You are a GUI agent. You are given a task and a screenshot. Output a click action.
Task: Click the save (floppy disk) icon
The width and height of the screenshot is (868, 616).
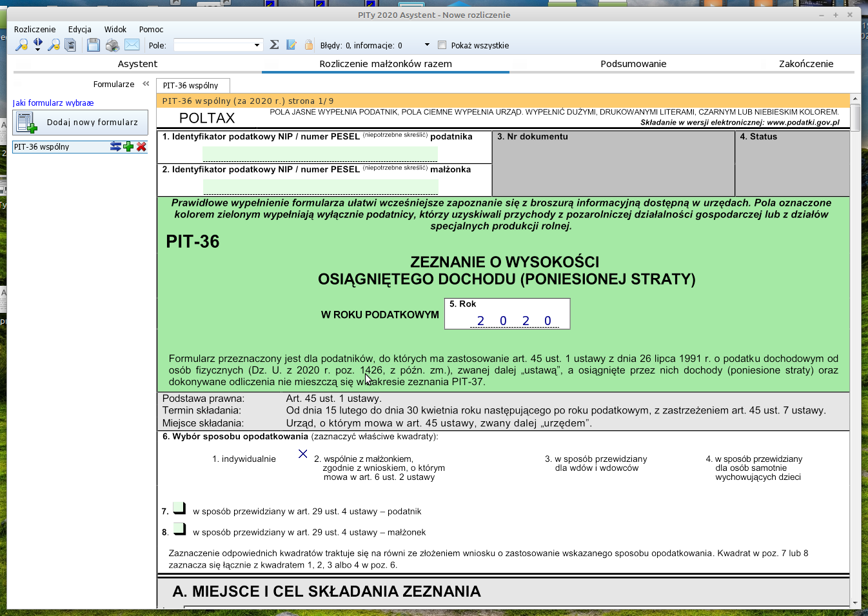coord(94,45)
